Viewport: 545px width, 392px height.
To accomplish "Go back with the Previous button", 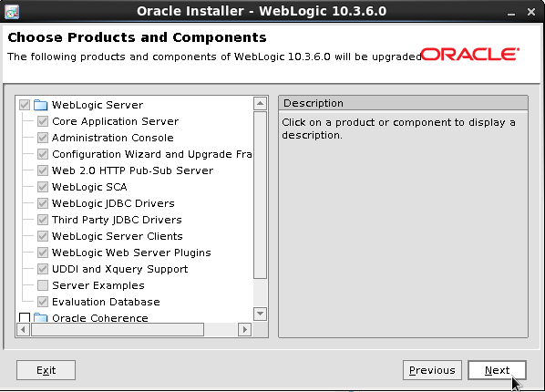I will pyautogui.click(x=432, y=370).
